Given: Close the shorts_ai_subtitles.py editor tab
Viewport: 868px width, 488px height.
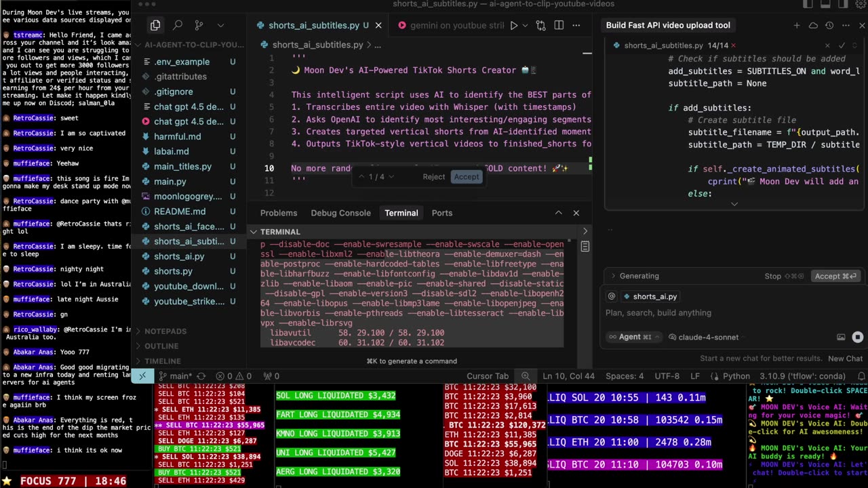Looking at the screenshot, I should click(x=378, y=25).
